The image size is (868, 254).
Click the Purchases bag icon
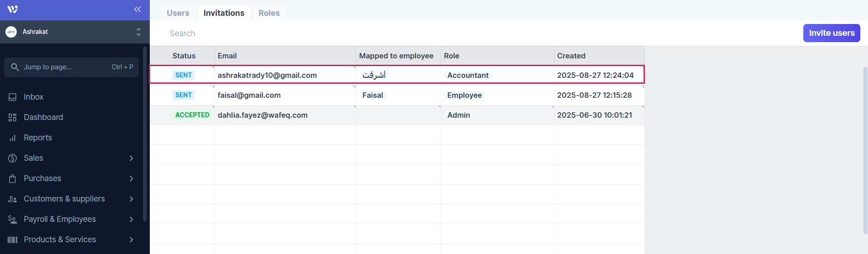(13, 178)
